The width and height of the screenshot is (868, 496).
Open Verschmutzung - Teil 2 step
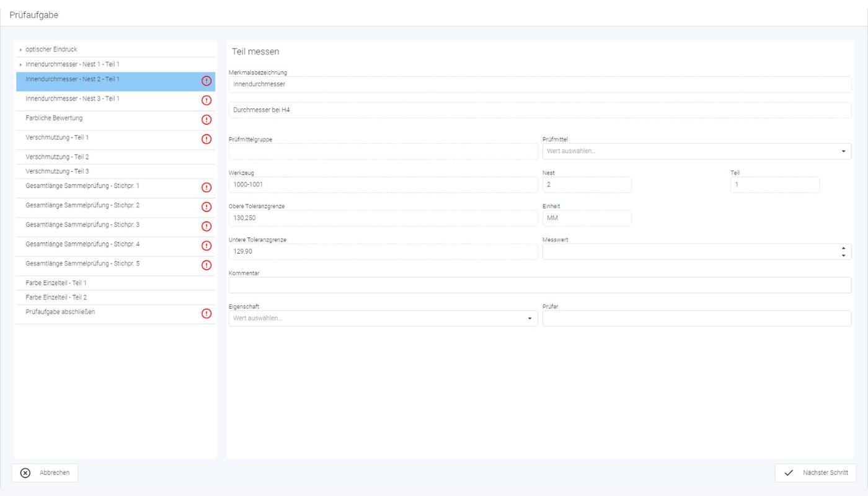tap(115, 157)
